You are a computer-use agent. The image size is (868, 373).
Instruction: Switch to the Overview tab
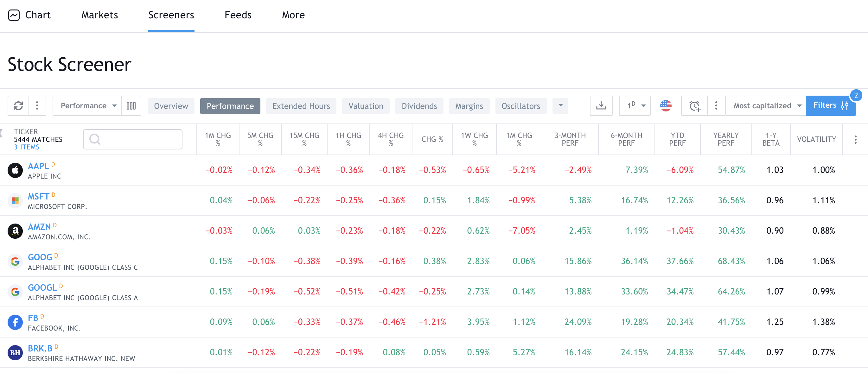pos(171,106)
